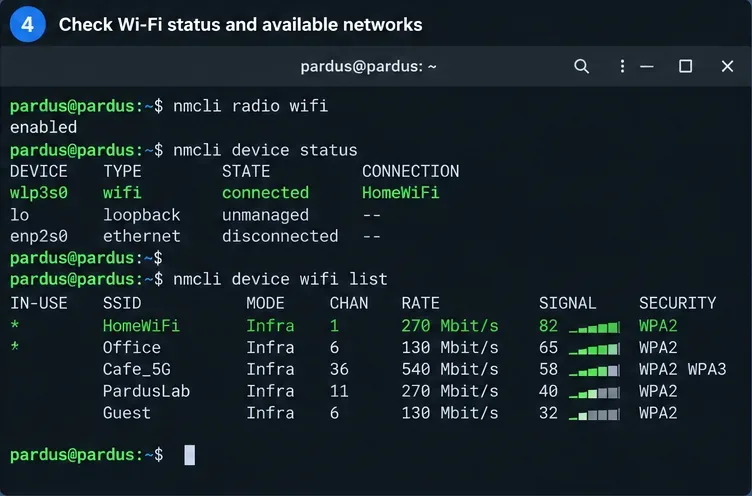Viewport: 752px width, 496px height.
Task: Click the in-use asterisk of Office row
Action: click(15, 346)
